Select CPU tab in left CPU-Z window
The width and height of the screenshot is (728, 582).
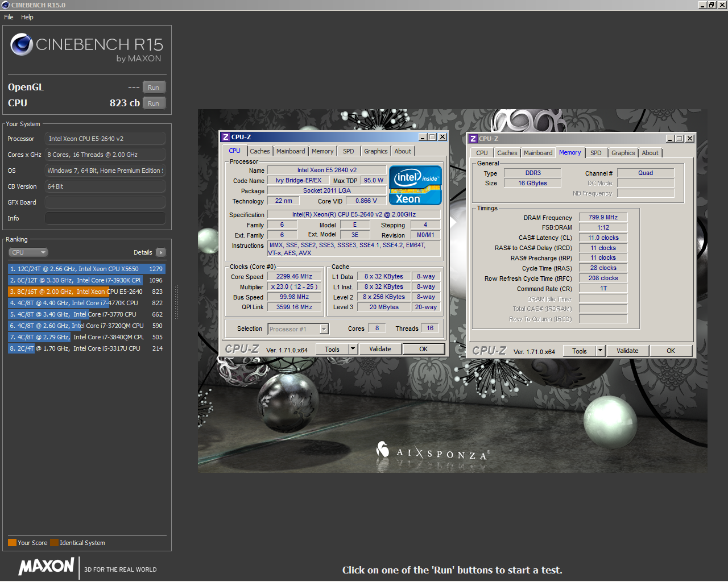[x=235, y=151]
